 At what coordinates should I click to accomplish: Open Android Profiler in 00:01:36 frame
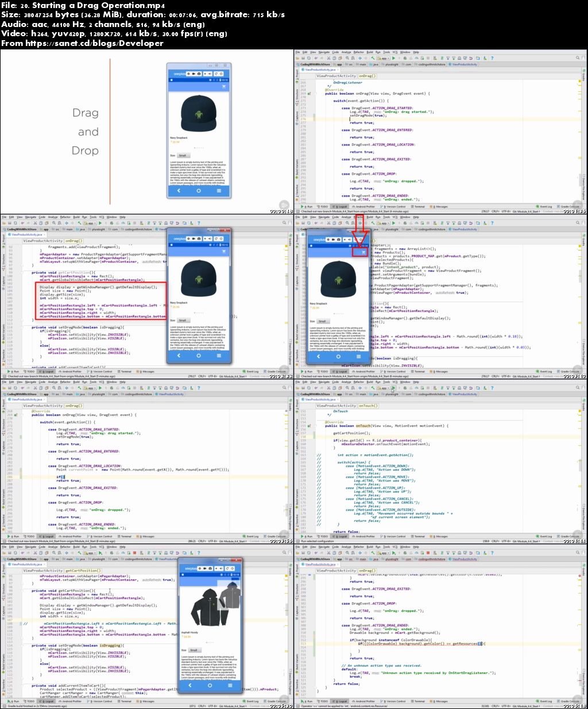pos(363,206)
